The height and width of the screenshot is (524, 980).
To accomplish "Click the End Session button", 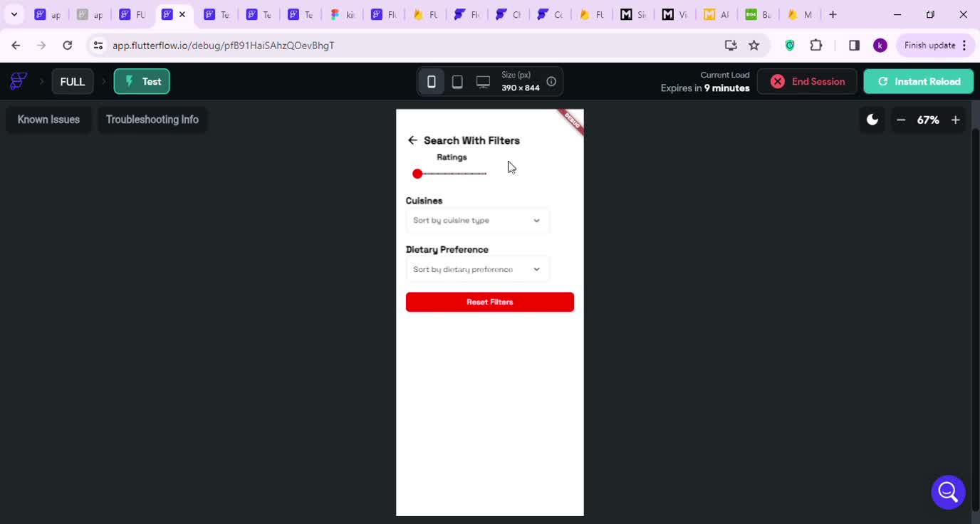I will coord(807,82).
